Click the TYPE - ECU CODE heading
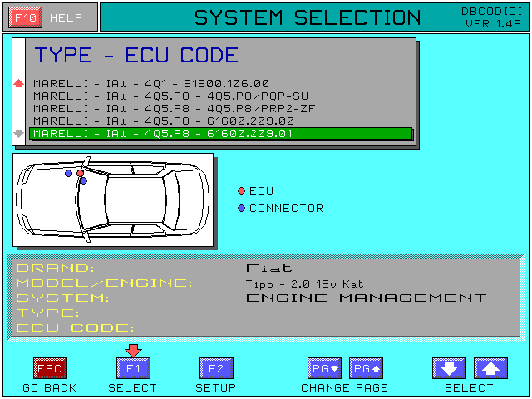This screenshot has width=532, height=399. coord(136,55)
